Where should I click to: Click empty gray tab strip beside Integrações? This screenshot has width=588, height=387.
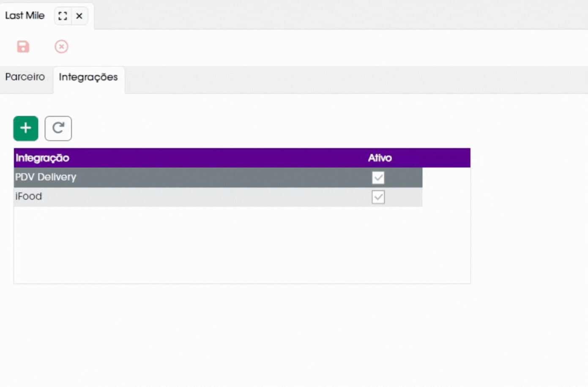(x=338, y=80)
